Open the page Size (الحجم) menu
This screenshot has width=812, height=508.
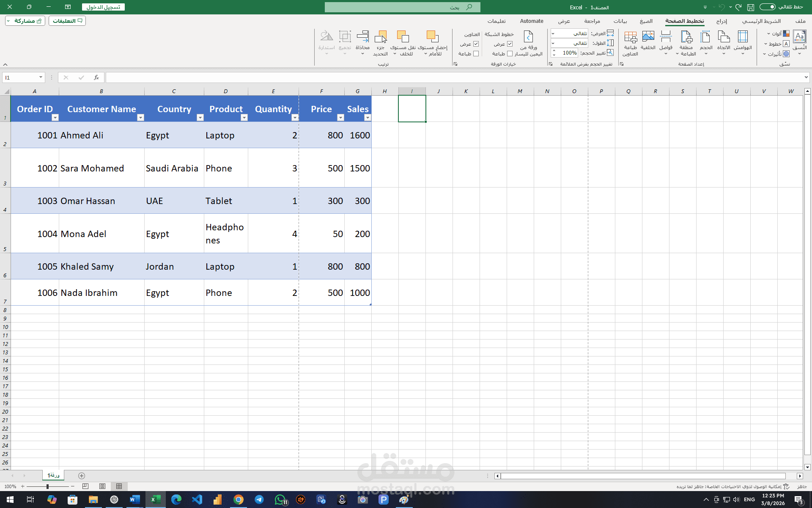pyautogui.click(x=706, y=42)
